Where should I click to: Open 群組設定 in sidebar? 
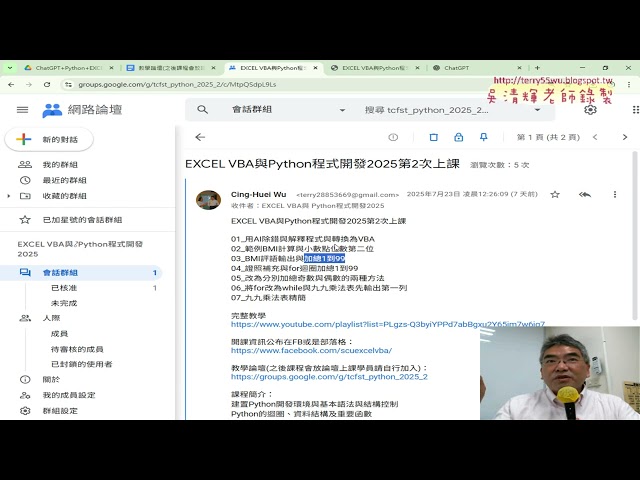point(60,411)
